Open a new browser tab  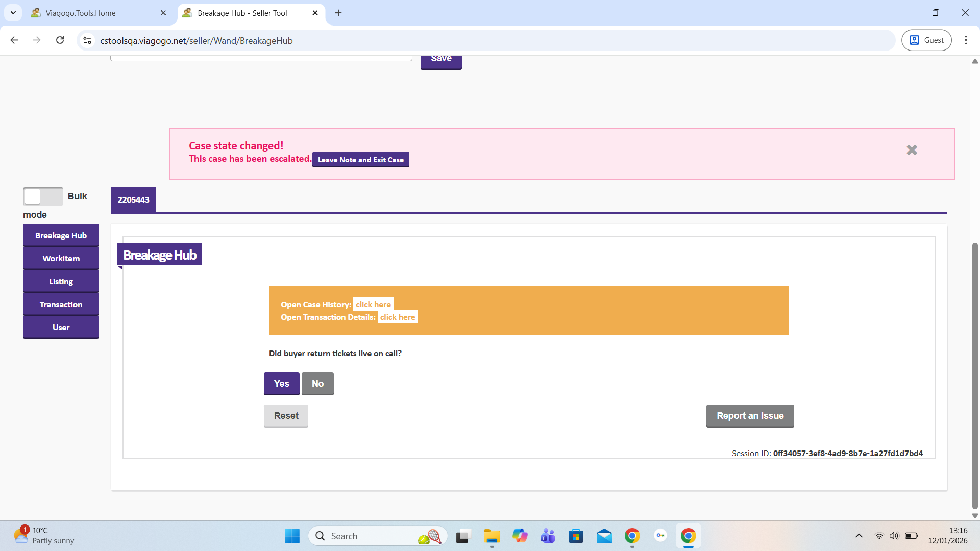338,13
